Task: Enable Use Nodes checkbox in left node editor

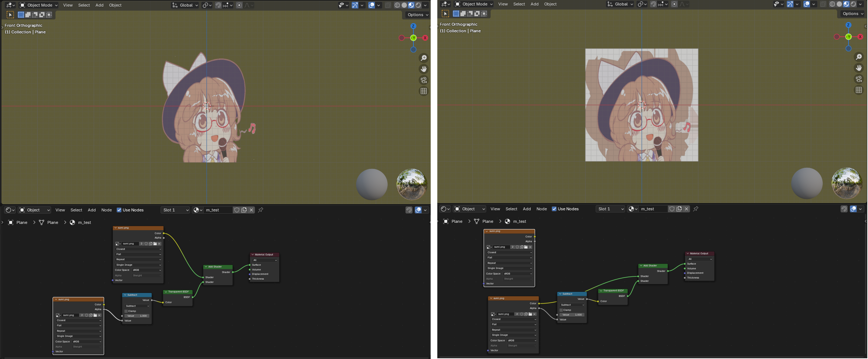Action: pyautogui.click(x=119, y=210)
